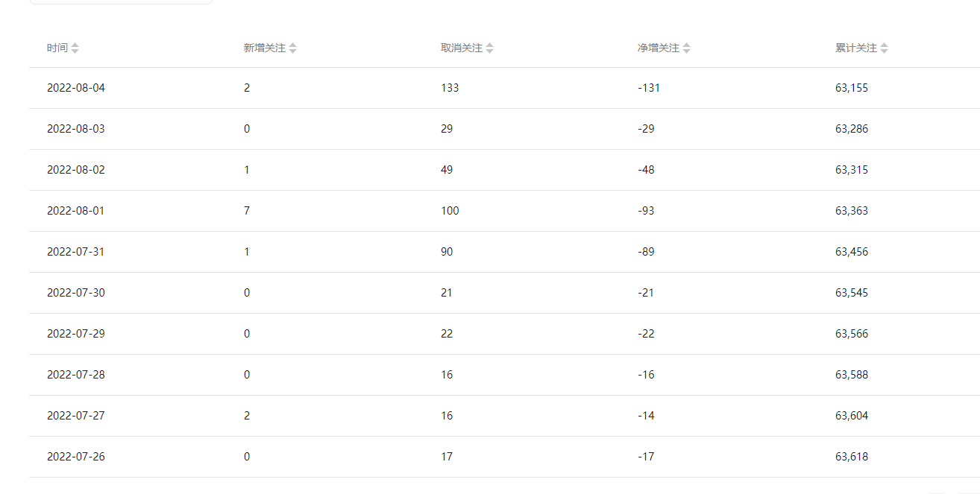Select cumulative total 63,618 cell
Viewport: 980px width, 494px height.
click(852, 457)
